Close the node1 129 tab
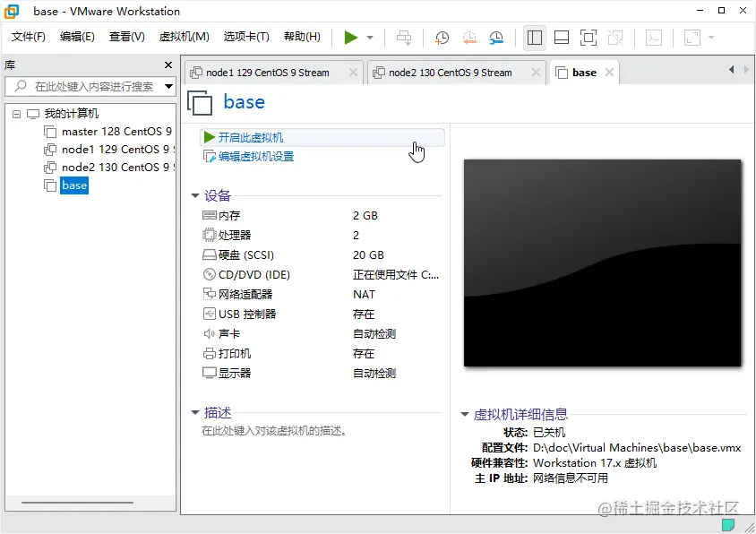This screenshot has height=534, width=756. click(354, 73)
